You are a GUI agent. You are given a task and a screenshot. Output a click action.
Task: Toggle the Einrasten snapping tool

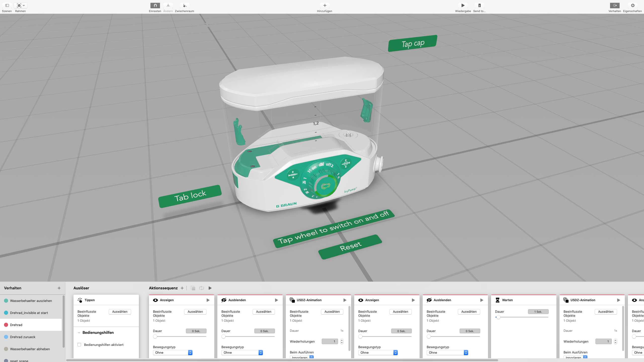(x=155, y=6)
